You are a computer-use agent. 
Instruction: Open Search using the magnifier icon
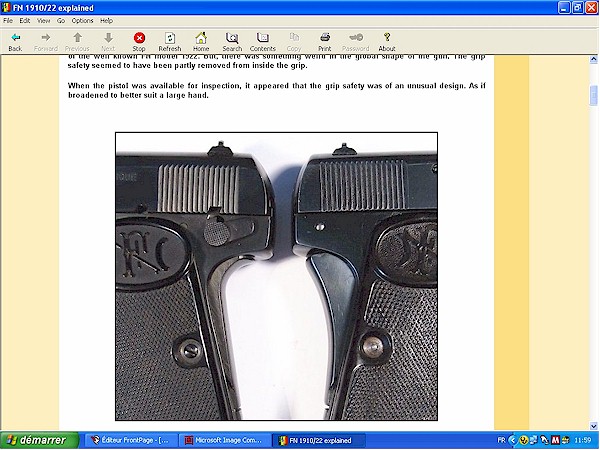pos(232,38)
